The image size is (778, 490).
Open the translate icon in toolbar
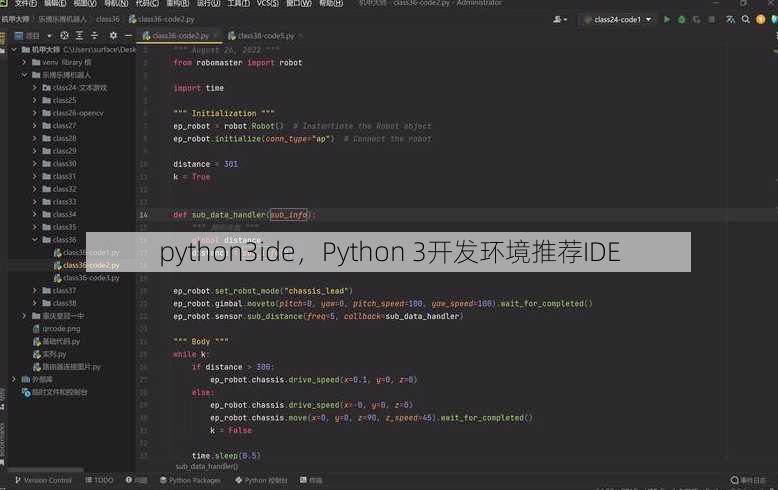tap(730, 19)
